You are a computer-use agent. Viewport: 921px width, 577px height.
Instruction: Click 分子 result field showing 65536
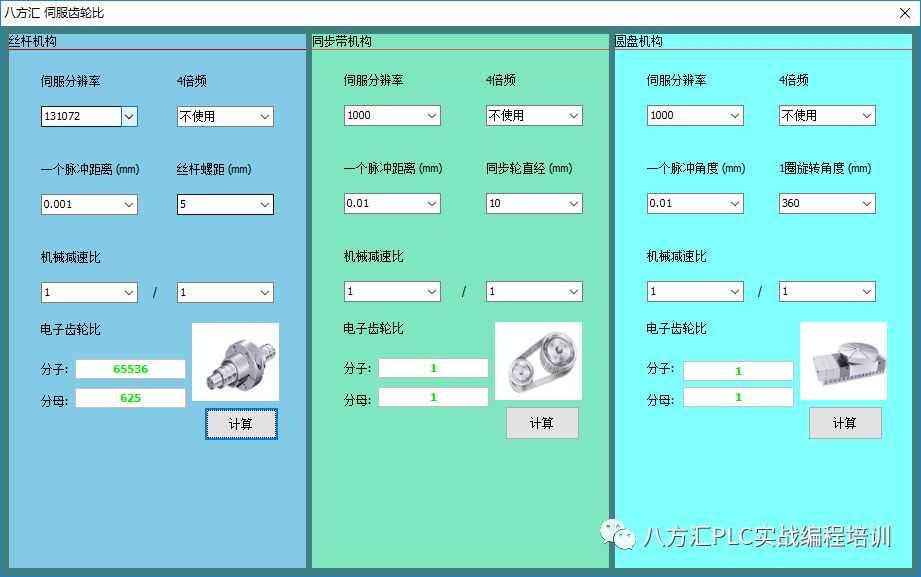tap(130, 369)
